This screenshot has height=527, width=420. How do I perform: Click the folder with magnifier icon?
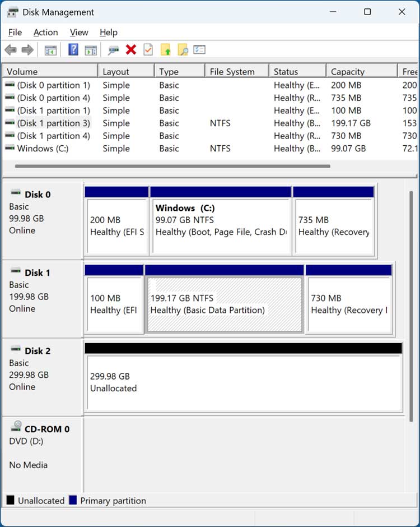click(x=183, y=50)
